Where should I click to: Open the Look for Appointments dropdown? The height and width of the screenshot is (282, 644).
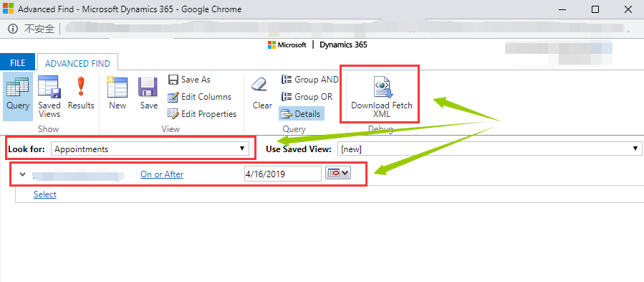(x=150, y=149)
